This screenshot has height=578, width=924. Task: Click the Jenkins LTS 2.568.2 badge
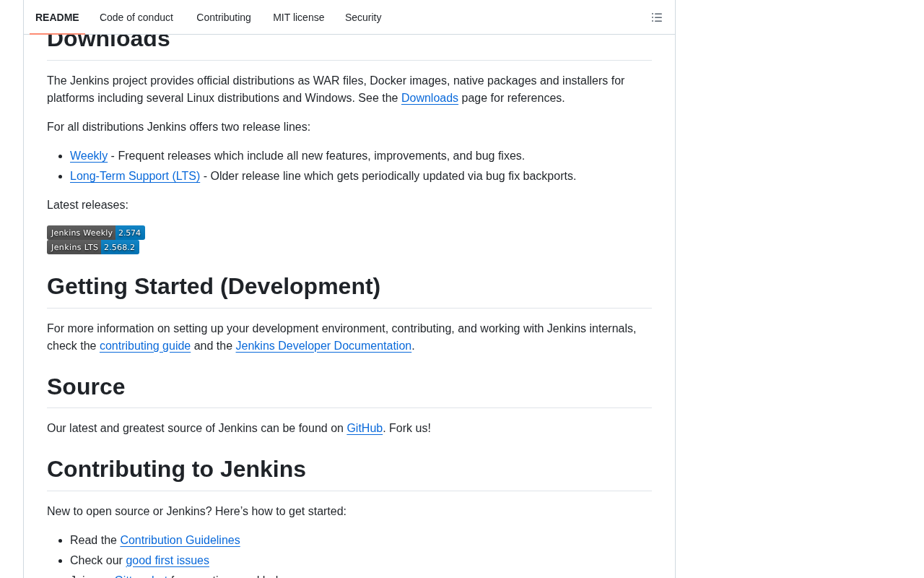click(x=93, y=247)
